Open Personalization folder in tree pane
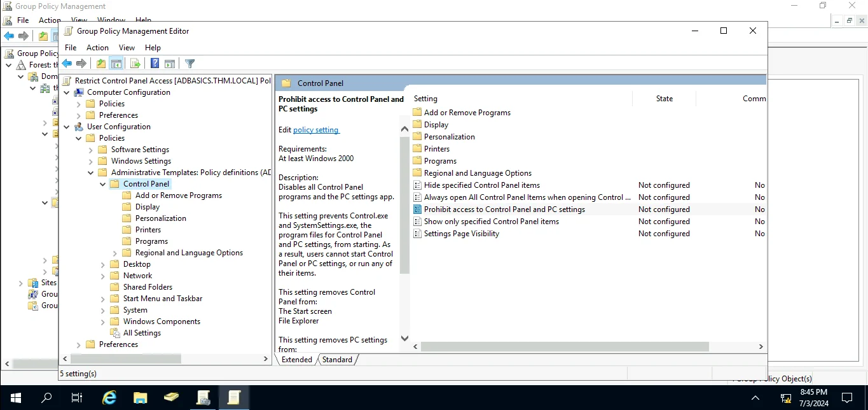Image resolution: width=868 pixels, height=410 pixels. coord(161,218)
